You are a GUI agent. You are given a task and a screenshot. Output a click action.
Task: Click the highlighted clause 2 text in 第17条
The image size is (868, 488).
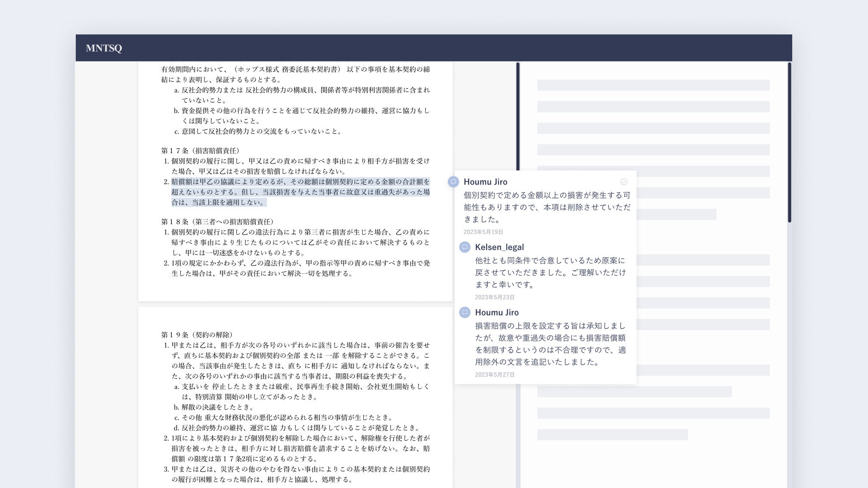pyautogui.click(x=300, y=192)
